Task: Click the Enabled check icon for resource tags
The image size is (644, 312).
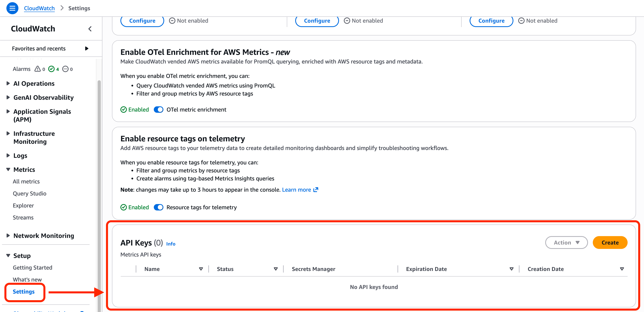Action: click(124, 207)
